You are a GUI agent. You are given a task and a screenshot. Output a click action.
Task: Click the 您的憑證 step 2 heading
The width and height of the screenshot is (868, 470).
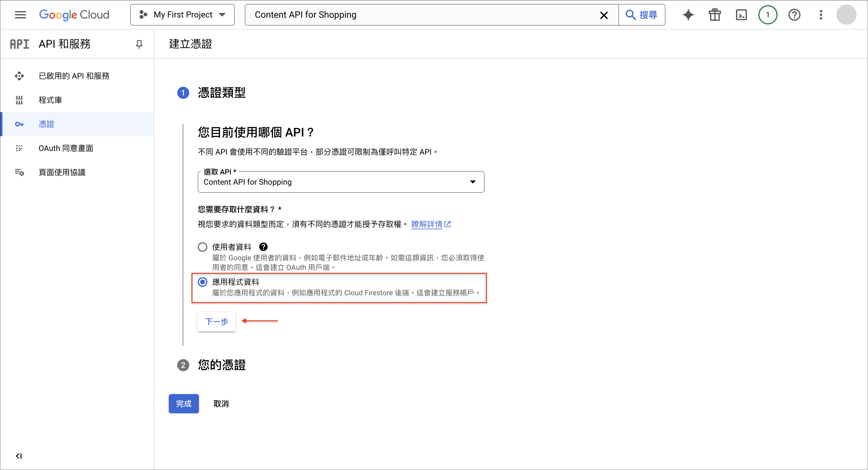222,365
